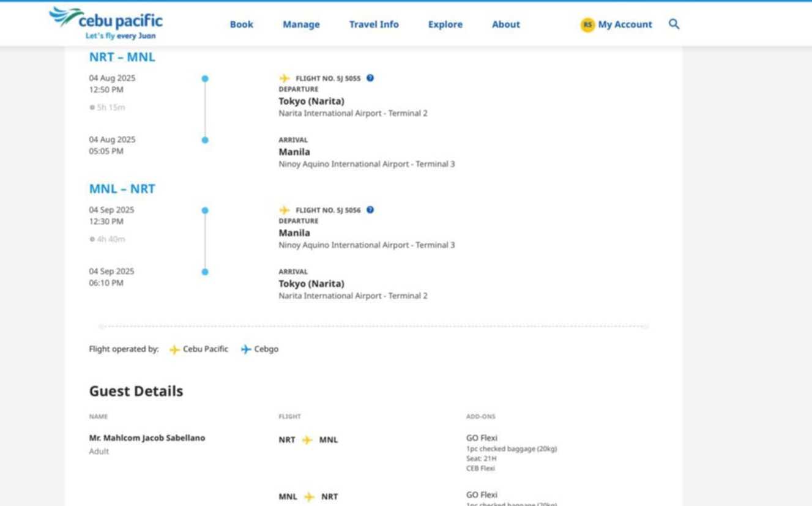Click plane icon between NRT and MNL
The image size is (812, 506).
pos(307,440)
